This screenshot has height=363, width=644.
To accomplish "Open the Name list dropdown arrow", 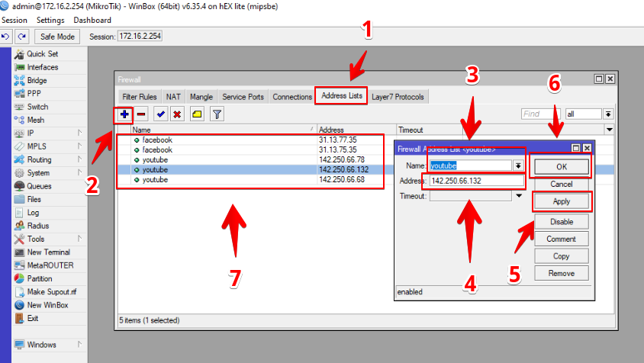I will tap(518, 165).
